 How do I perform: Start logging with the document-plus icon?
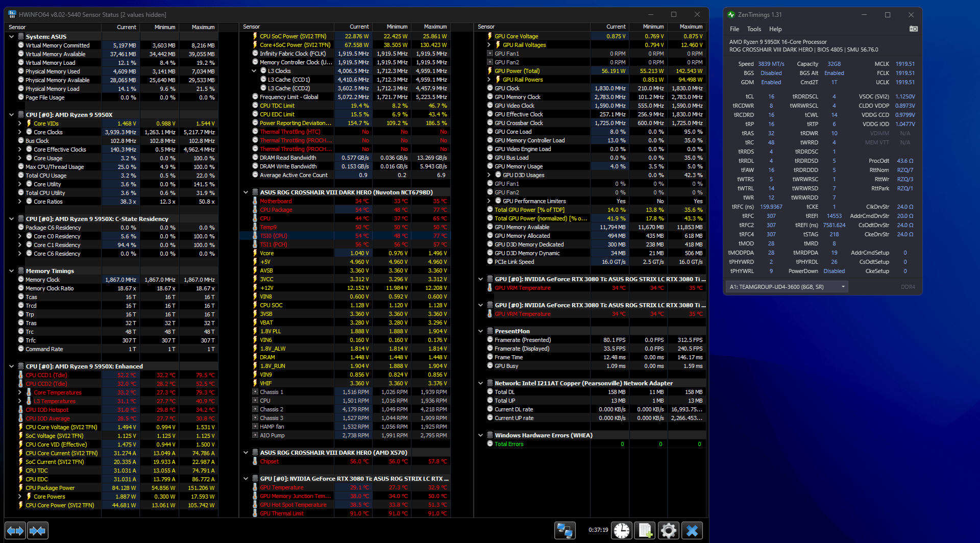[x=645, y=531]
